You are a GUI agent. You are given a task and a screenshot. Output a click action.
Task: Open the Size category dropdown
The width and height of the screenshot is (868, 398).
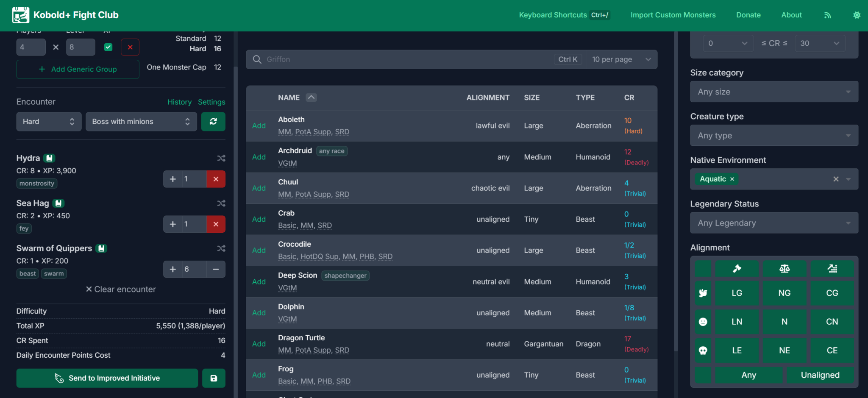[774, 92]
